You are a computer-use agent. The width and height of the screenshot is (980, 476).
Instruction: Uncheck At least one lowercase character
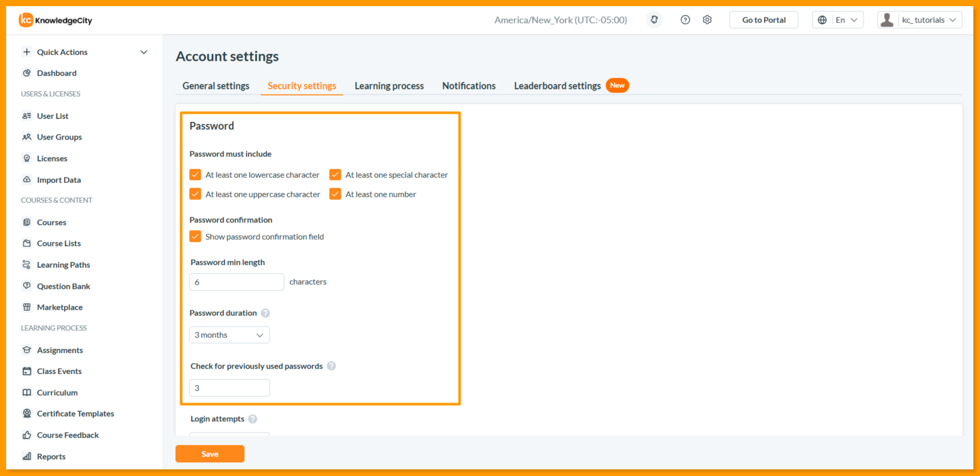(x=195, y=175)
